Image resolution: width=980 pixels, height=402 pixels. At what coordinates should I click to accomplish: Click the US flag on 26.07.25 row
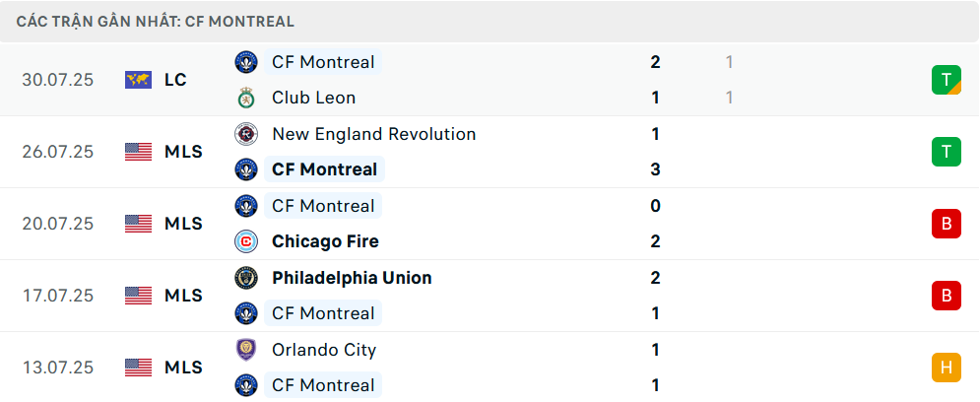138,152
